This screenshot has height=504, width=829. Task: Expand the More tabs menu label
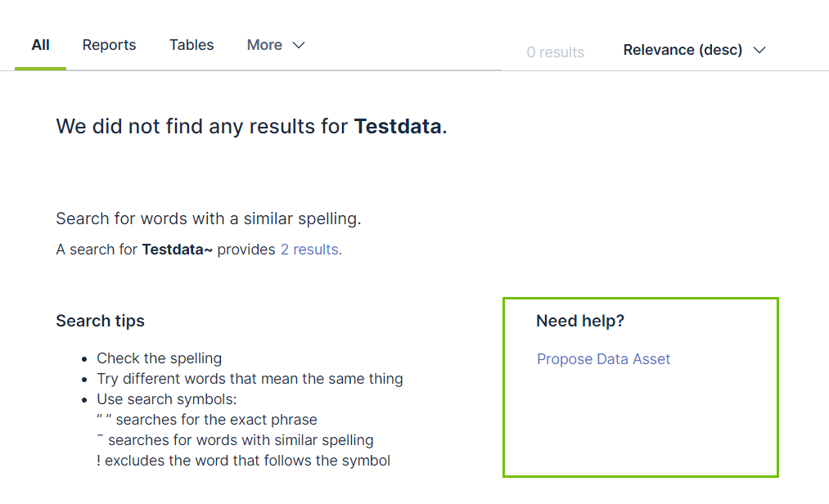[x=264, y=45]
